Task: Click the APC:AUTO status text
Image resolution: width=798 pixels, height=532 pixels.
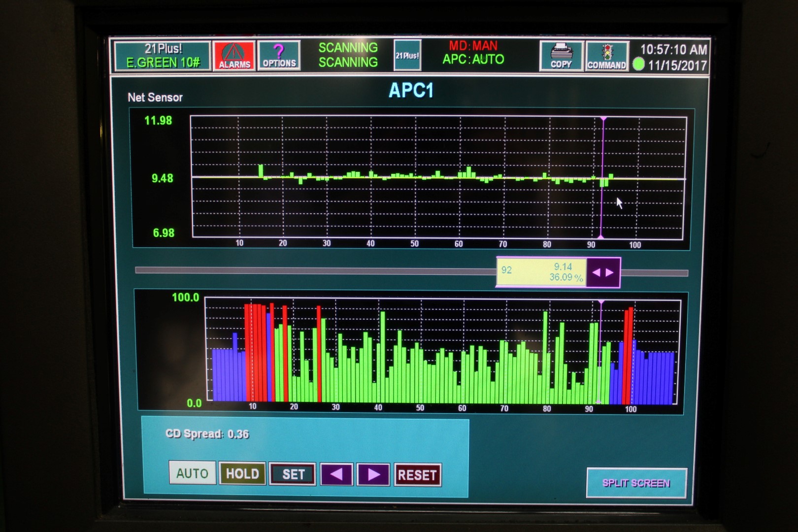Action: tap(473, 60)
